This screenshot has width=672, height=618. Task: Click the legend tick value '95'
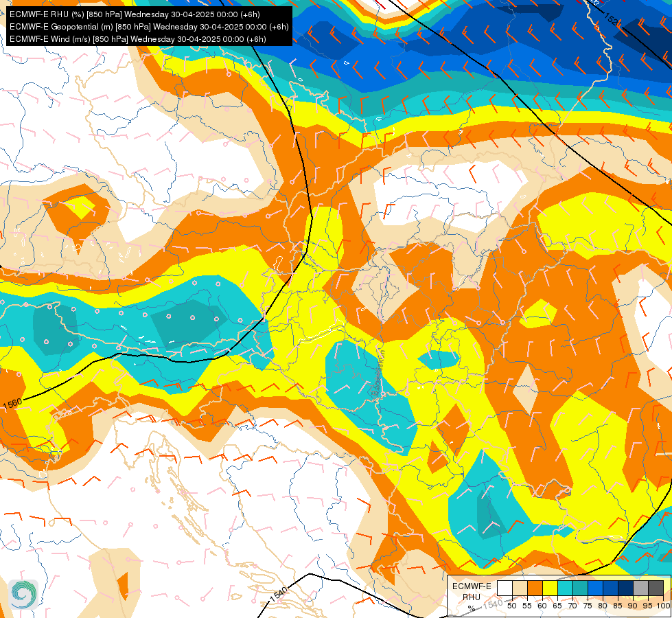point(648,606)
